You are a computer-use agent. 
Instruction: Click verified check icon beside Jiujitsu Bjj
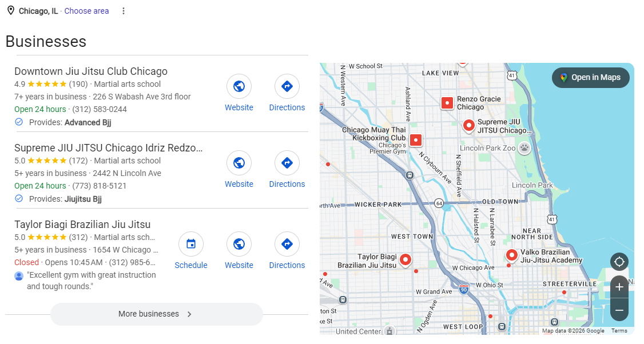click(x=19, y=199)
